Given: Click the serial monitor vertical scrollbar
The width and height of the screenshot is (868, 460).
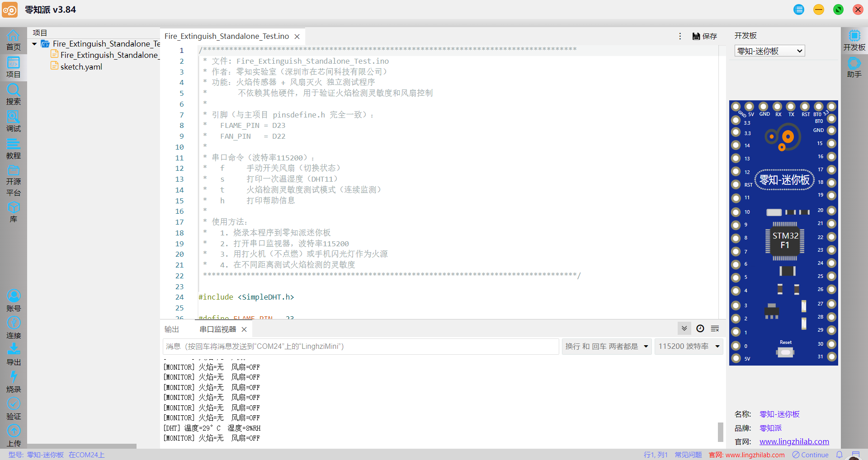Looking at the screenshot, I should [x=721, y=432].
